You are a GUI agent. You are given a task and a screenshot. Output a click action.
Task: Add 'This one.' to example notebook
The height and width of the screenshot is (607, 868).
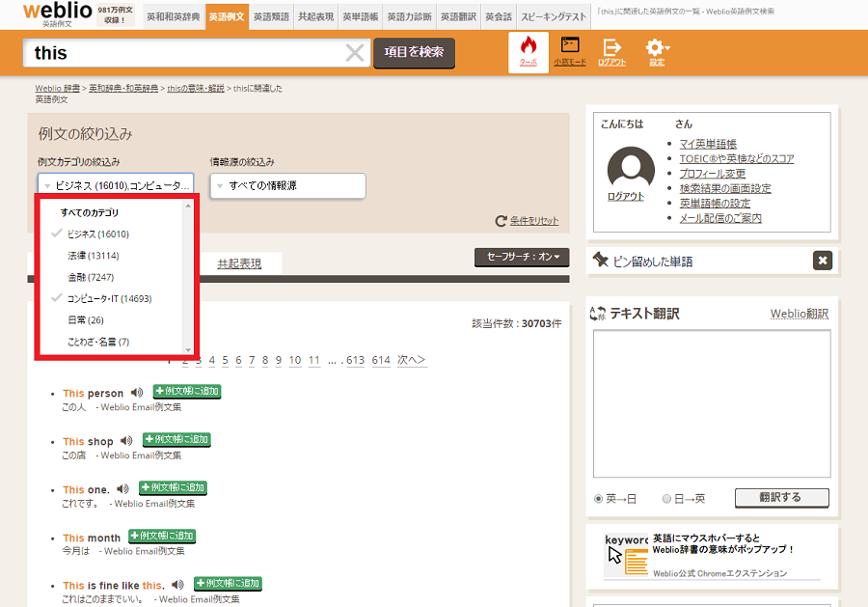click(x=173, y=488)
